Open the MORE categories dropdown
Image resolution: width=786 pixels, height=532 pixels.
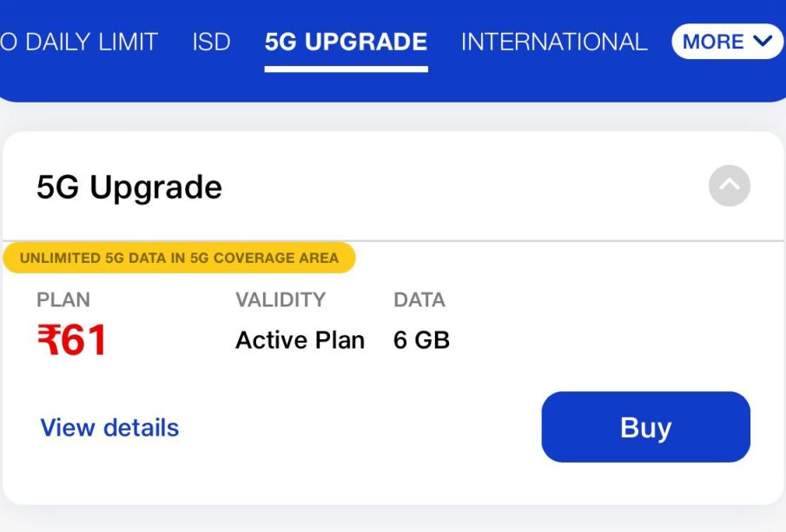727,42
